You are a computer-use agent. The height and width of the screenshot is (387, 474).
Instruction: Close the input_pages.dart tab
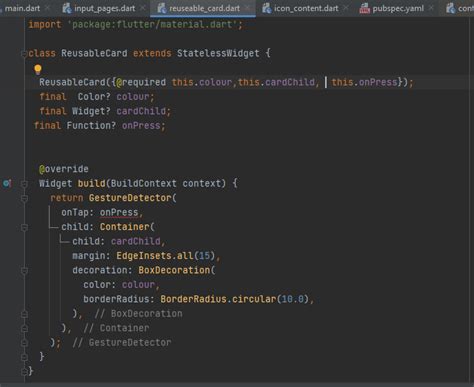(142, 7)
